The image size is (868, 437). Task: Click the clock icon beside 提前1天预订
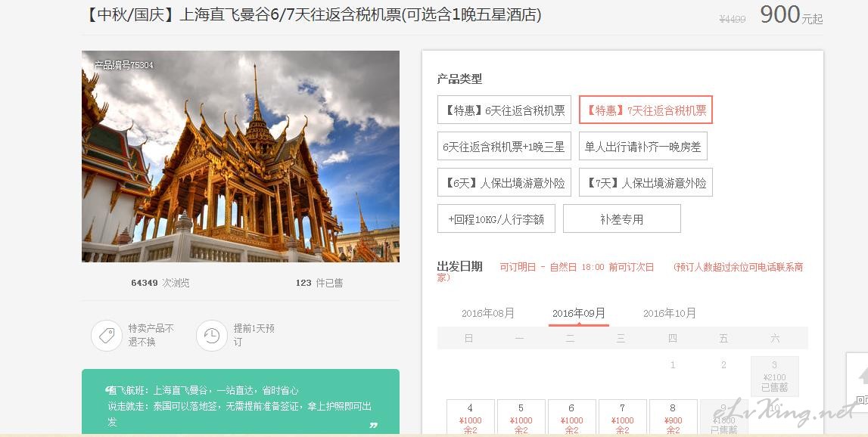(211, 335)
